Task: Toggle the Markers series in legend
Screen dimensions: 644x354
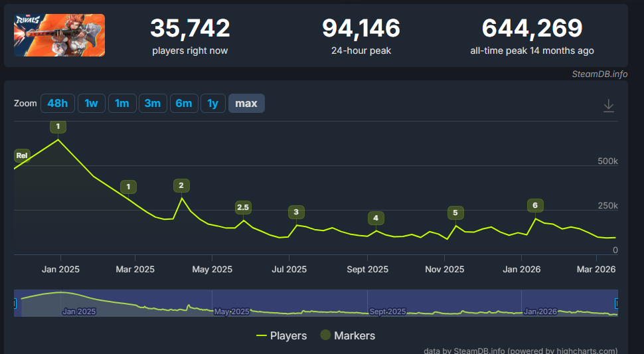Action: click(x=348, y=335)
